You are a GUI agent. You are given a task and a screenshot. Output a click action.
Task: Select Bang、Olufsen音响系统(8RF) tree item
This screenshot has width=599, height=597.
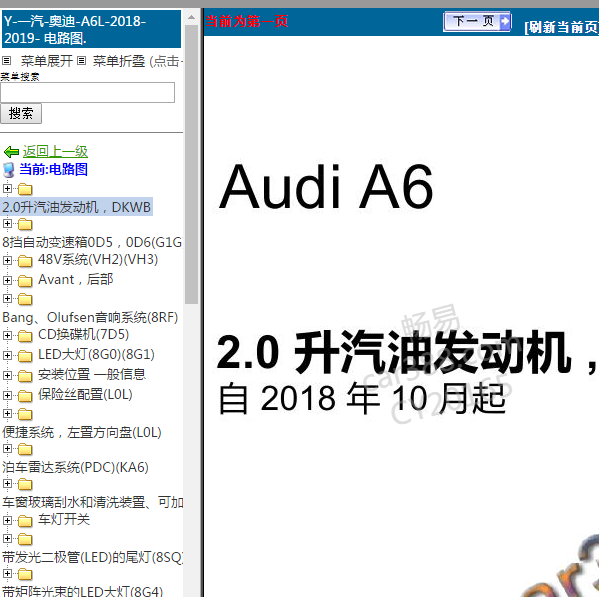[90, 317]
